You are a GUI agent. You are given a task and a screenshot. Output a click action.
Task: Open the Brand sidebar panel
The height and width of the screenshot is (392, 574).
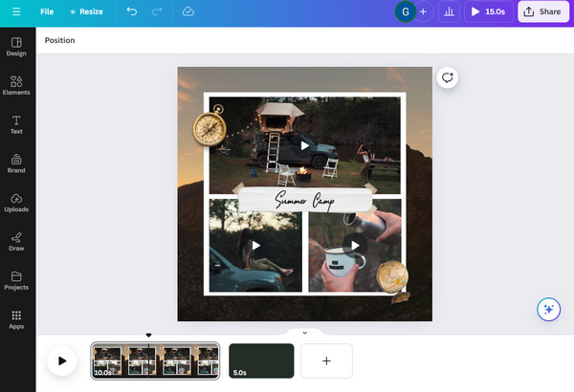click(x=17, y=163)
